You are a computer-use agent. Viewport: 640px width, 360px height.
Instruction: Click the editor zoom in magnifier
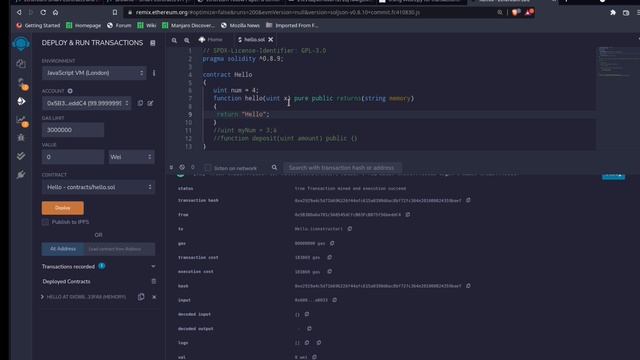tap(187, 40)
